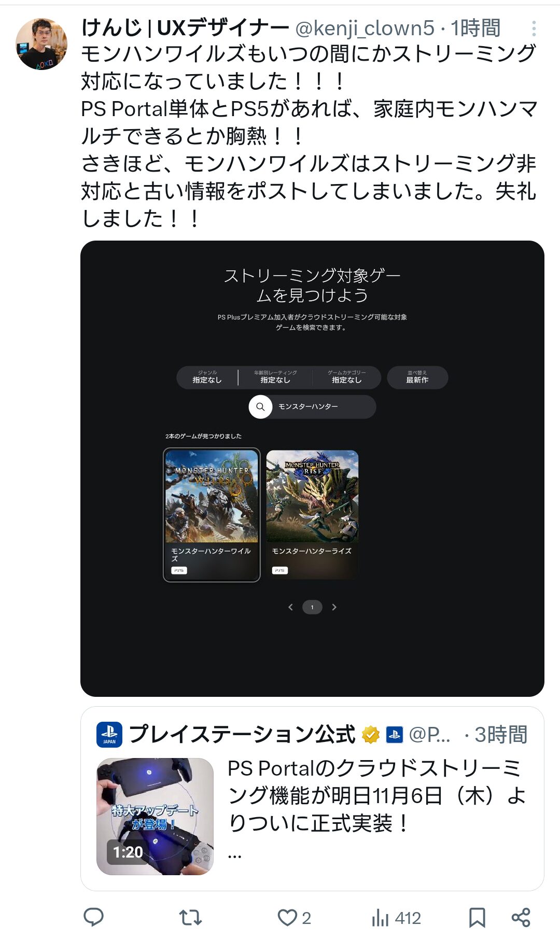Image resolution: width=560 pixels, height=940 pixels.
Task: Open the @kenji_clown5 handle link
Action: tap(365, 29)
